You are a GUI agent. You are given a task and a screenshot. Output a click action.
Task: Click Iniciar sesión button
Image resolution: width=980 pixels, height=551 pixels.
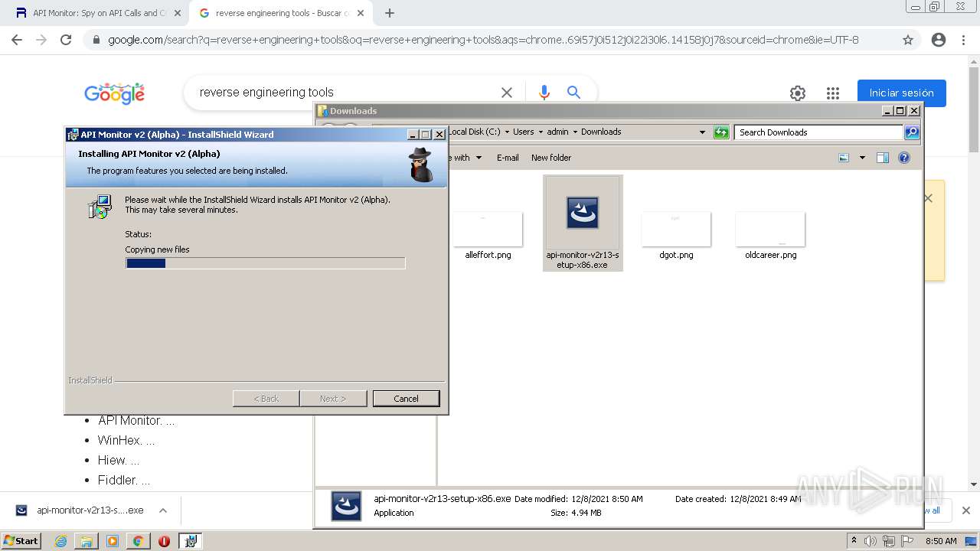(x=901, y=93)
